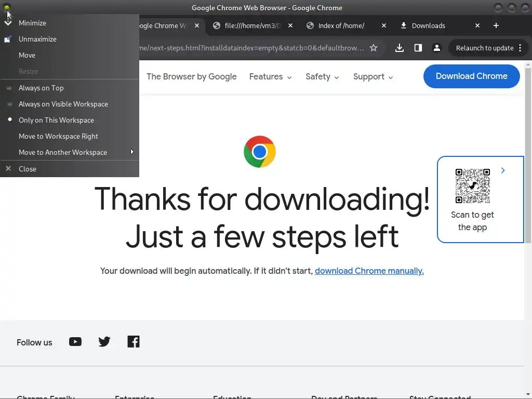Open the profile avatar icon
The image size is (532, 399).
click(x=437, y=48)
